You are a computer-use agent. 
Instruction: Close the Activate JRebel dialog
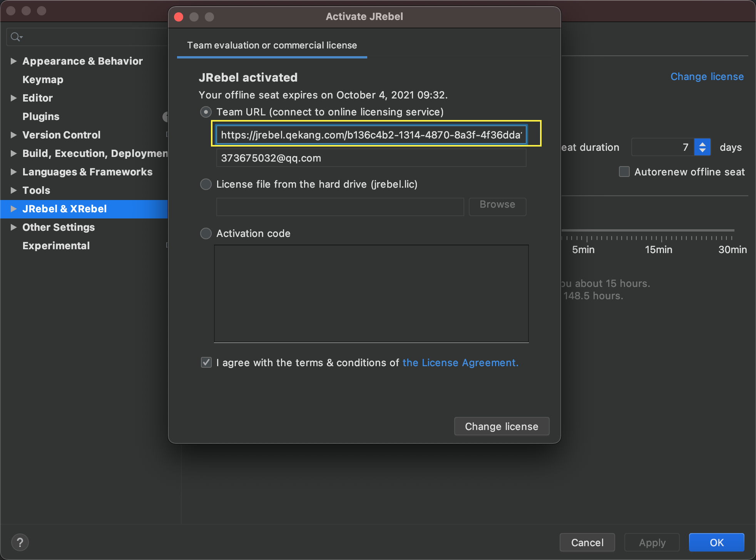tap(179, 17)
